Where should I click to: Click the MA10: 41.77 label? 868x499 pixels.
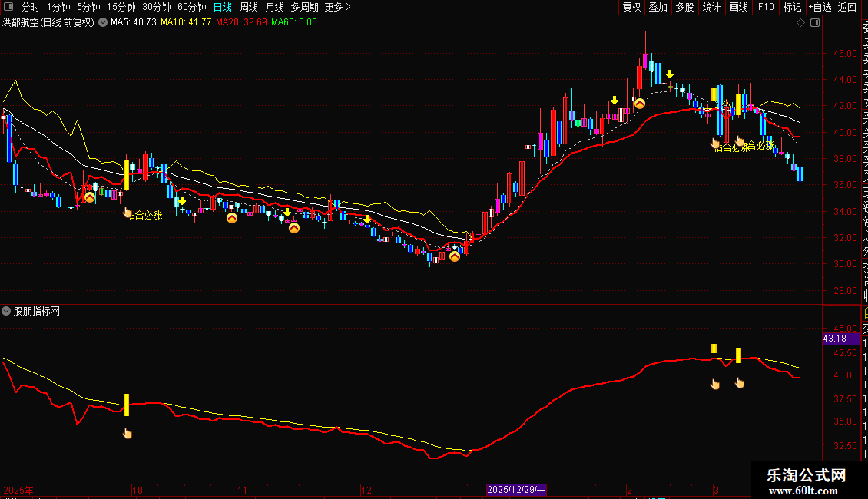pos(186,23)
